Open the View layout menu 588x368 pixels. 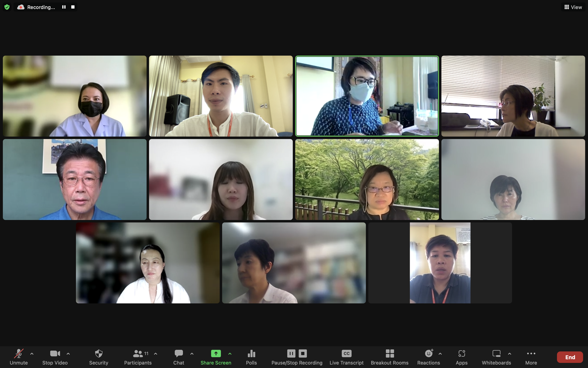click(x=573, y=7)
